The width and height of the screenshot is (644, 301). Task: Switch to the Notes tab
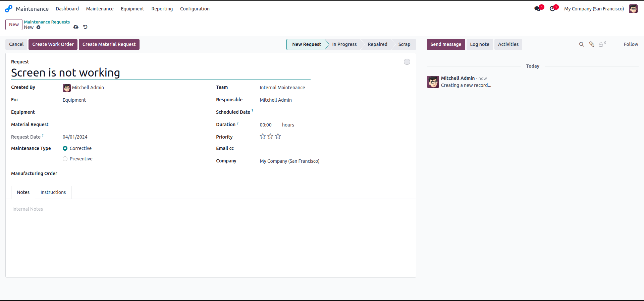(23, 192)
